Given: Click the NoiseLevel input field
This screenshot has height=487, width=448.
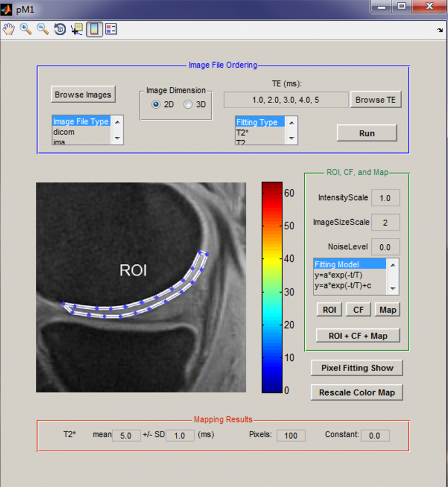Looking at the screenshot, I should pyautogui.click(x=385, y=247).
